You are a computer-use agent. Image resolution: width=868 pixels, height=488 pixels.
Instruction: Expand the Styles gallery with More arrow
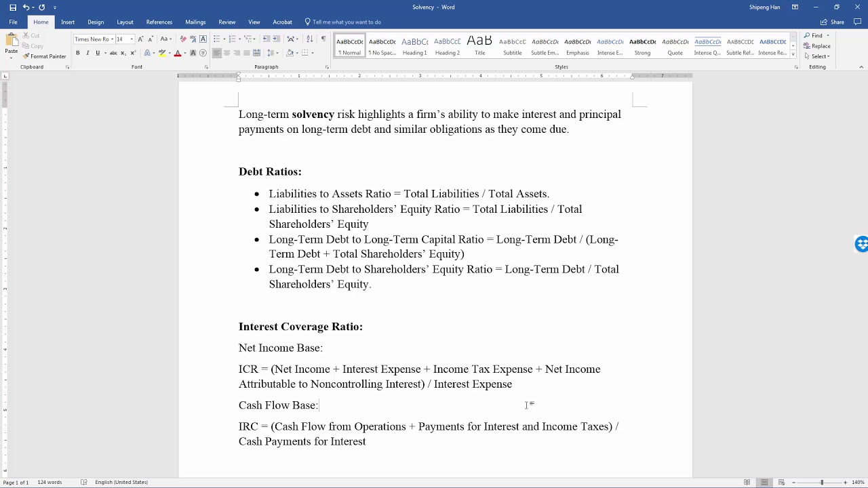click(793, 56)
